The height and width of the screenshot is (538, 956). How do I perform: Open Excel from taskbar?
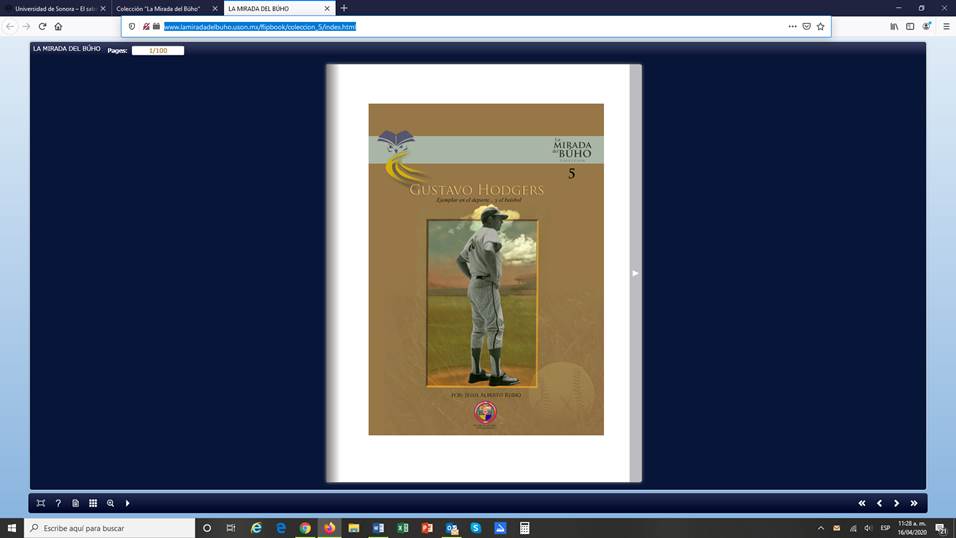click(402, 528)
